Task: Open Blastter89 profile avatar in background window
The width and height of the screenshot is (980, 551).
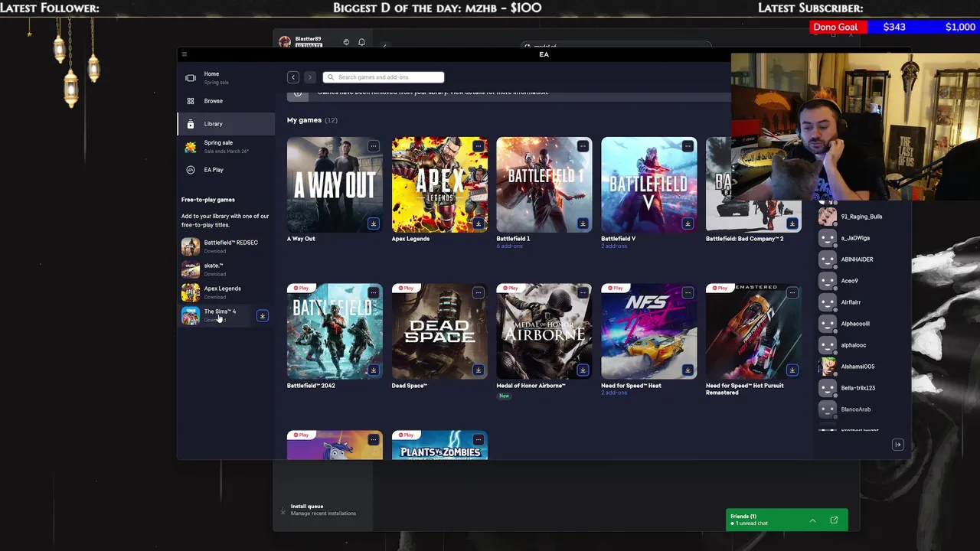Action: tap(285, 41)
